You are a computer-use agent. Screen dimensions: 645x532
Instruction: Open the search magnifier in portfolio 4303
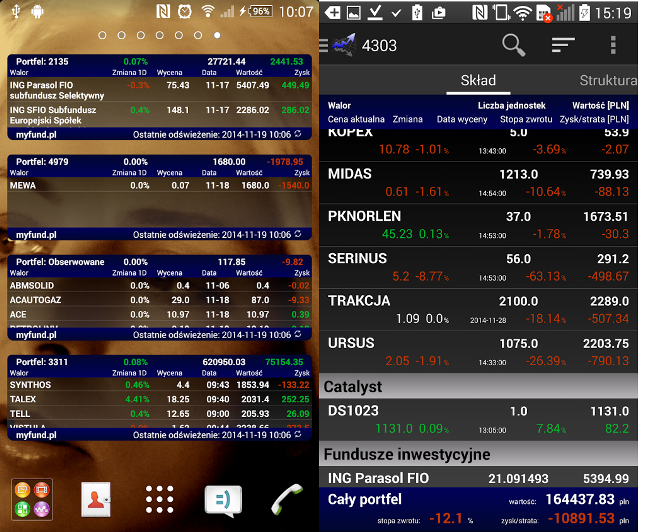[513, 45]
